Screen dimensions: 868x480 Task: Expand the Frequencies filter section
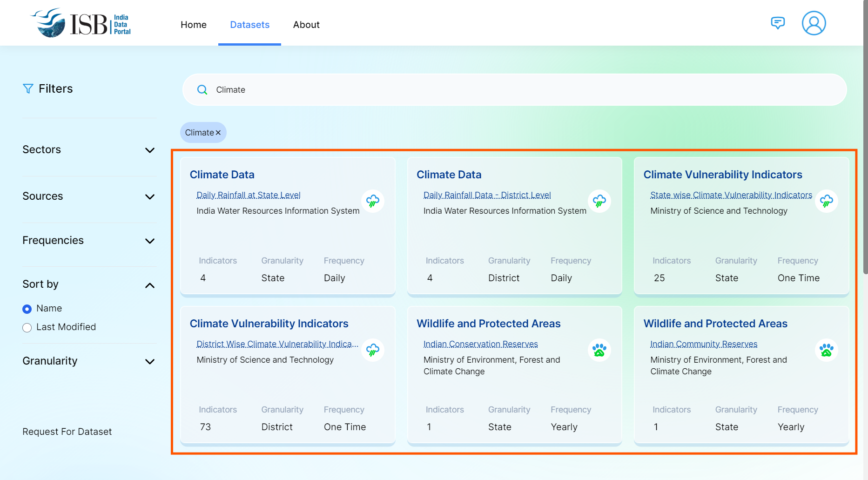point(149,241)
